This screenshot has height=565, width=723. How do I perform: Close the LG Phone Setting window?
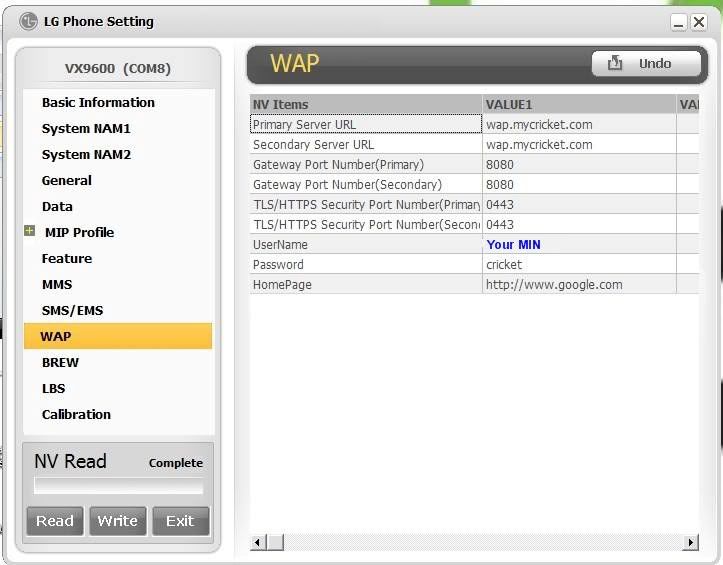coord(699,22)
